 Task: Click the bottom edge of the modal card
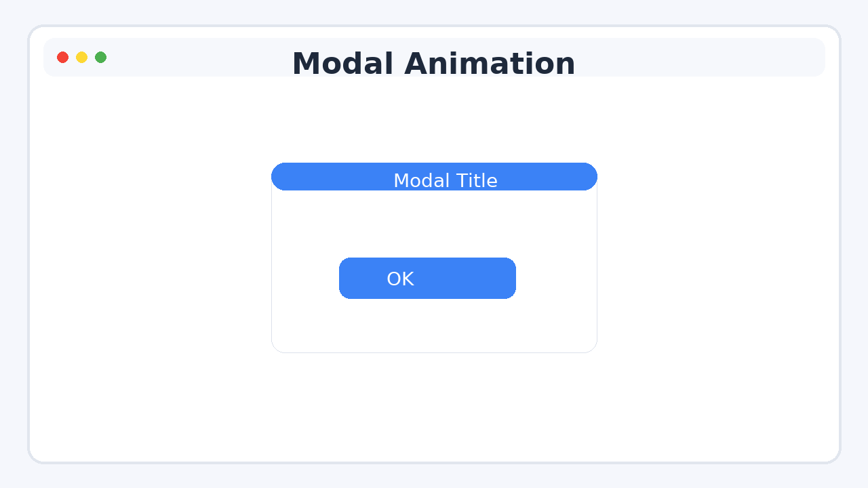(x=434, y=350)
